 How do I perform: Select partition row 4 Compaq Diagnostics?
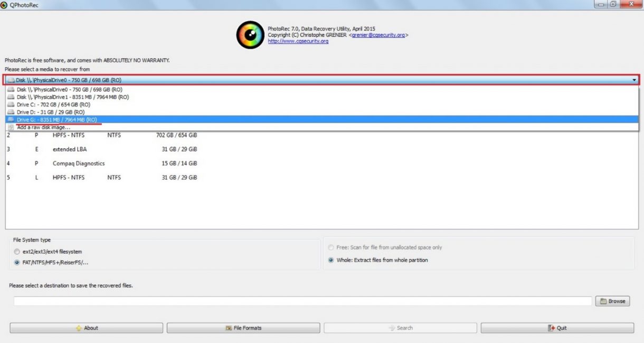pyautogui.click(x=322, y=164)
